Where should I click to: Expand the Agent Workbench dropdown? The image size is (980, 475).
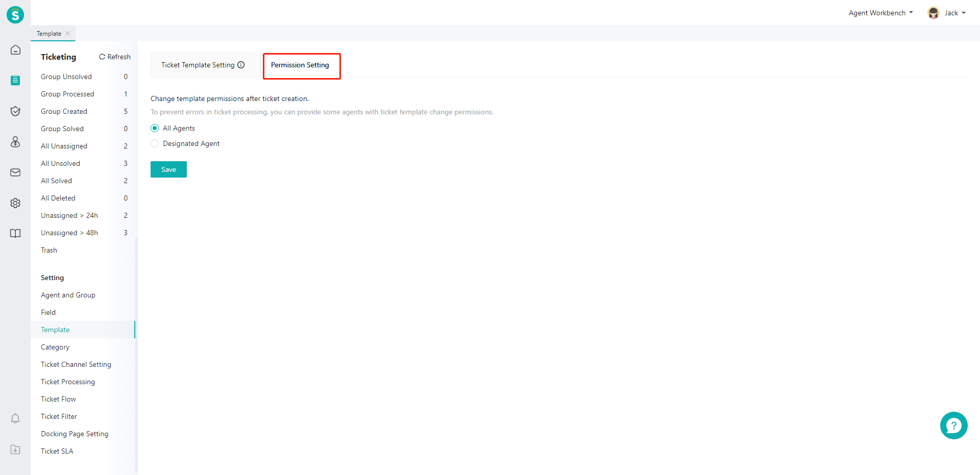tap(880, 13)
